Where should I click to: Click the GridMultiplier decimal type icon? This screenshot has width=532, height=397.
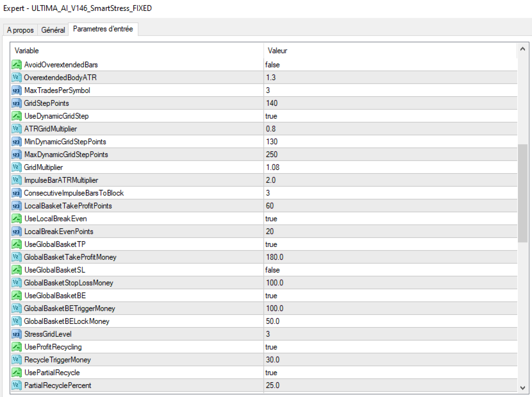pos(17,167)
